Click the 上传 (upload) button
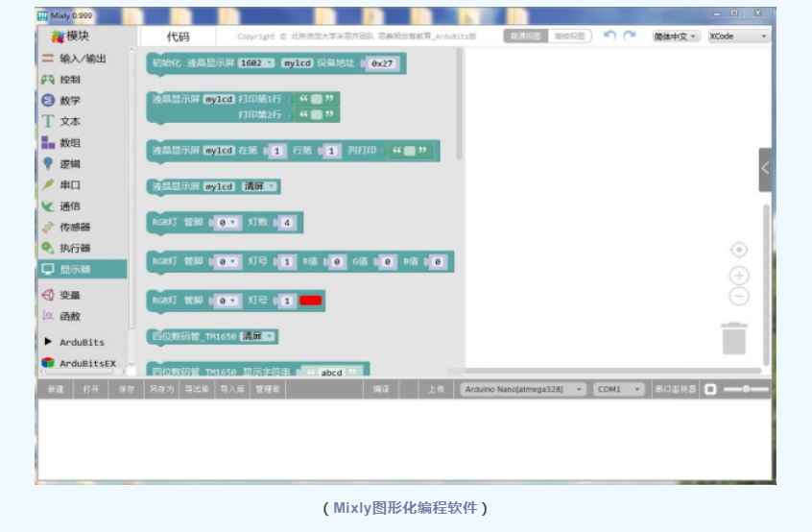Image resolution: width=812 pixels, height=532 pixels. click(x=436, y=390)
